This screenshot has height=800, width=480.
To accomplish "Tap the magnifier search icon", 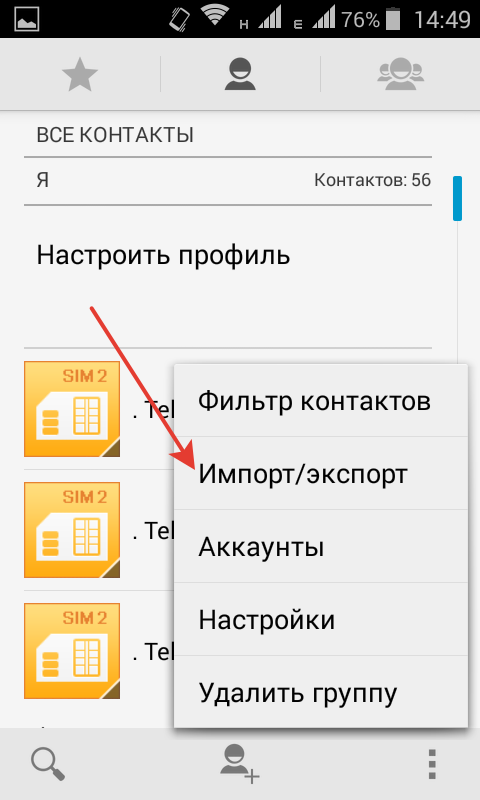I will [47, 764].
